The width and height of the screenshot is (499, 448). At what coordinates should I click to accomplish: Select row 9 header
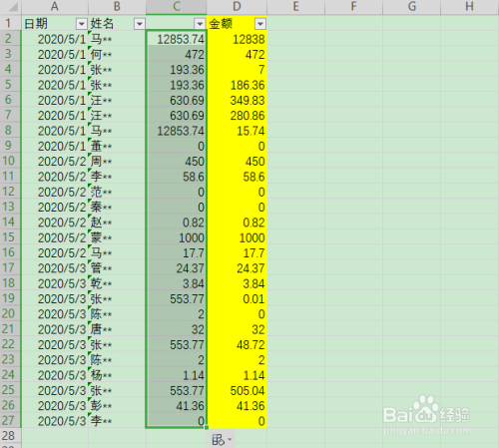pos(10,146)
